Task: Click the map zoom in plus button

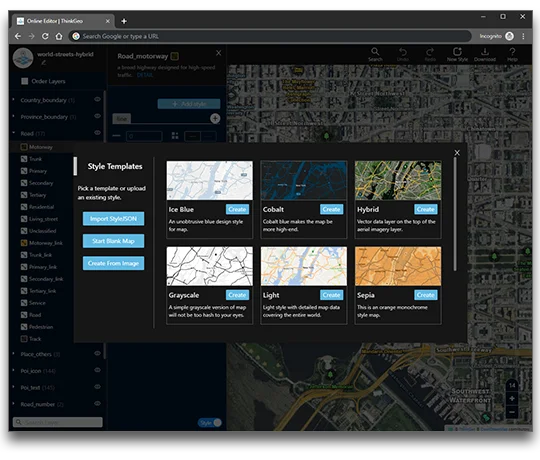Action: tap(512, 398)
